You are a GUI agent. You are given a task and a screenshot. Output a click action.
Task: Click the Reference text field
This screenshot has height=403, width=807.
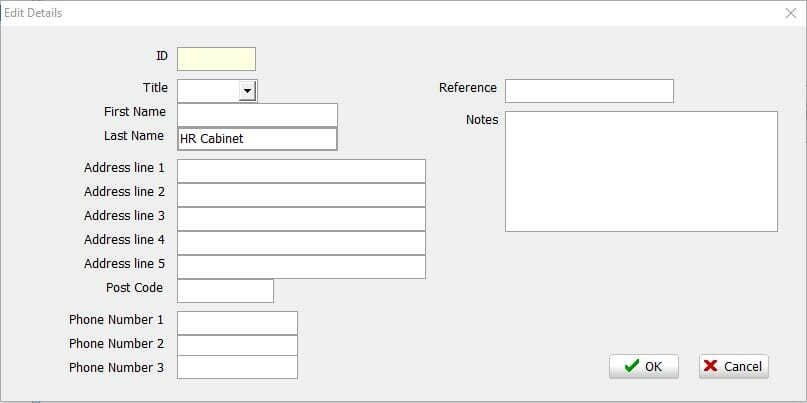coord(589,91)
